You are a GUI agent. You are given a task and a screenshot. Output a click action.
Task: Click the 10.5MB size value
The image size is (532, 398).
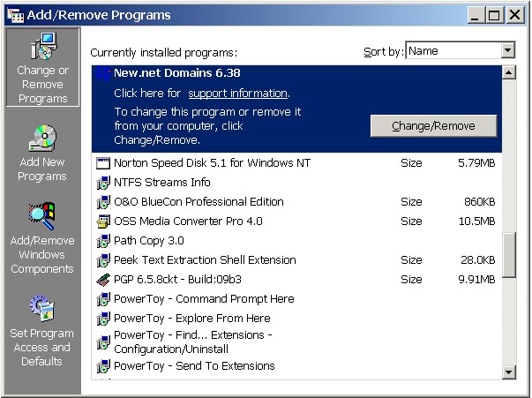pyautogui.click(x=476, y=222)
